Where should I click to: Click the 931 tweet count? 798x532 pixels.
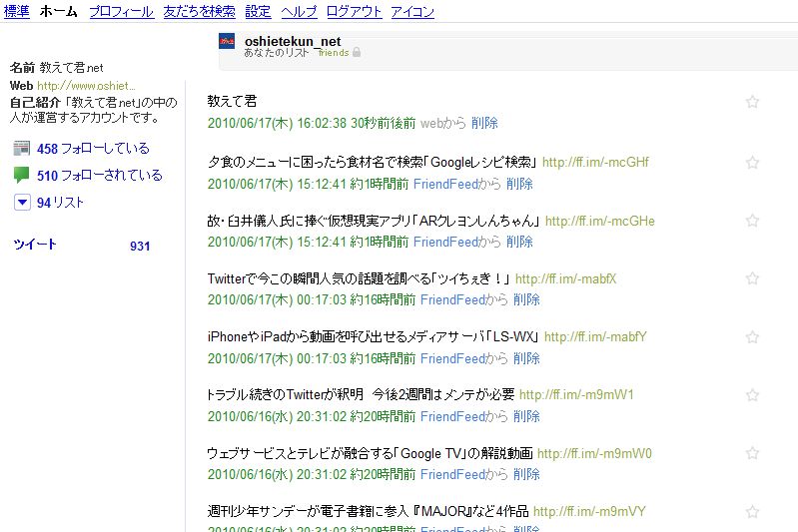[x=140, y=247]
